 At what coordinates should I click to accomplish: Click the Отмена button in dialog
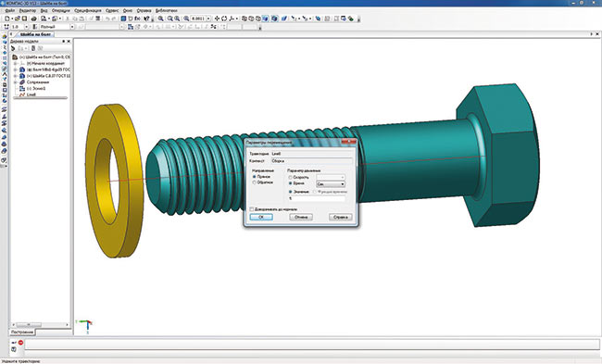point(301,217)
